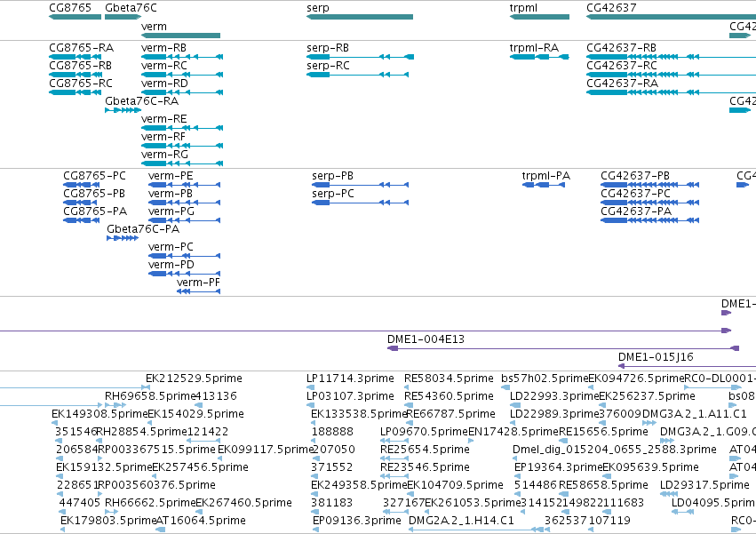
Task: Click transcript verm-RC
Action: tap(182, 75)
